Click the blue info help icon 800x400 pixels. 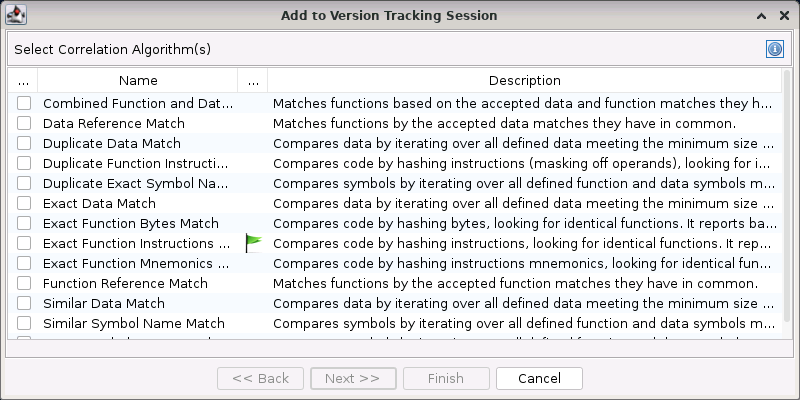[774, 49]
